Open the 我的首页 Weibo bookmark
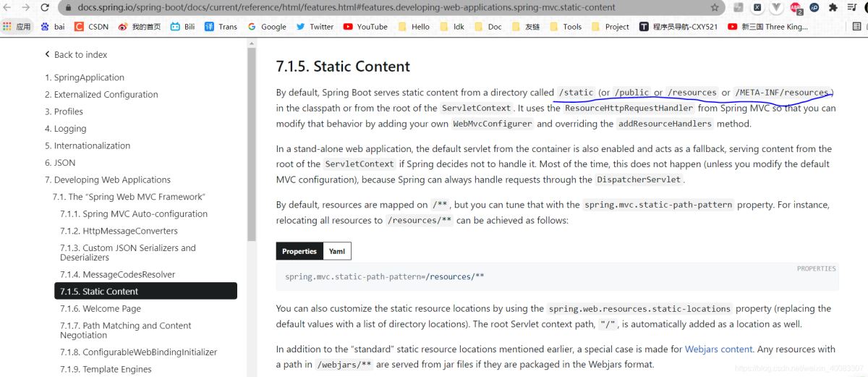The image size is (868, 377). (140, 27)
